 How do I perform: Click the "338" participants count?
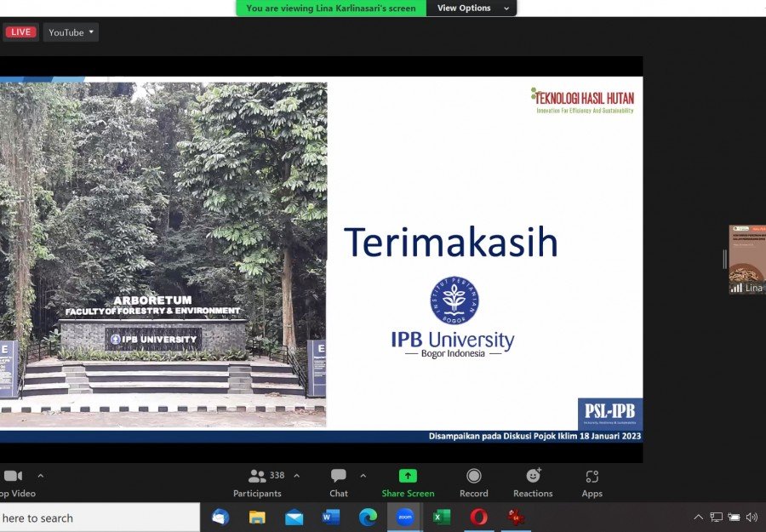pos(277,475)
